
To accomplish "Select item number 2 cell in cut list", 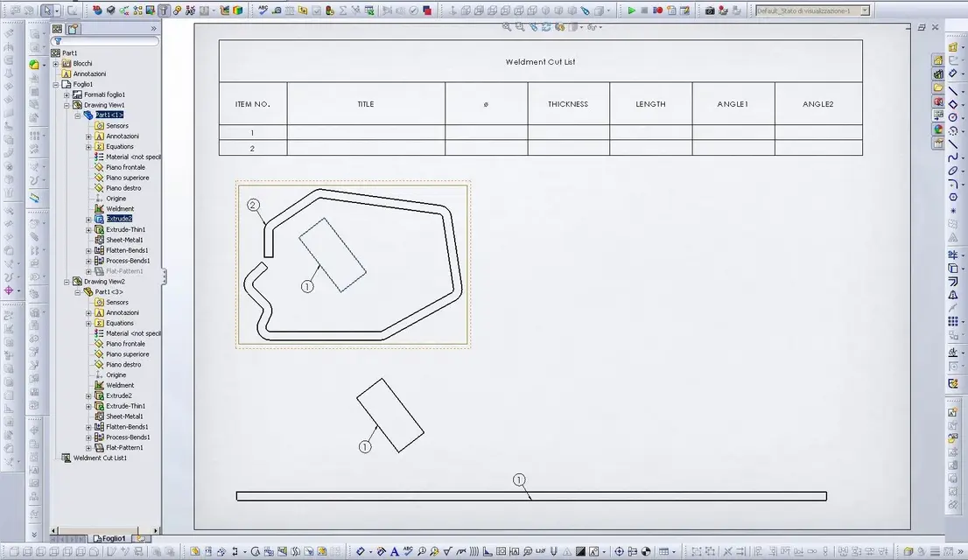I will pyautogui.click(x=252, y=148).
